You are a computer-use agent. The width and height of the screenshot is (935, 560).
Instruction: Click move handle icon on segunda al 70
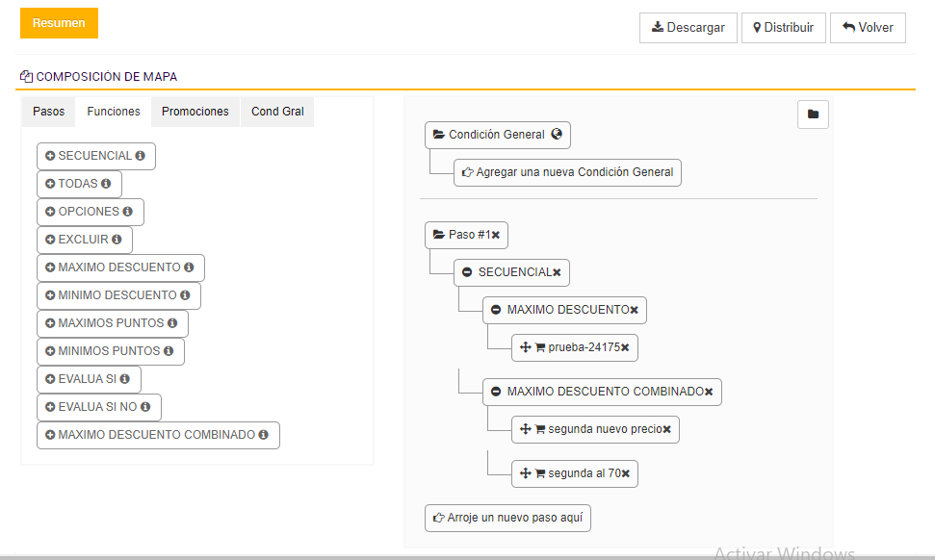point(526,473)
